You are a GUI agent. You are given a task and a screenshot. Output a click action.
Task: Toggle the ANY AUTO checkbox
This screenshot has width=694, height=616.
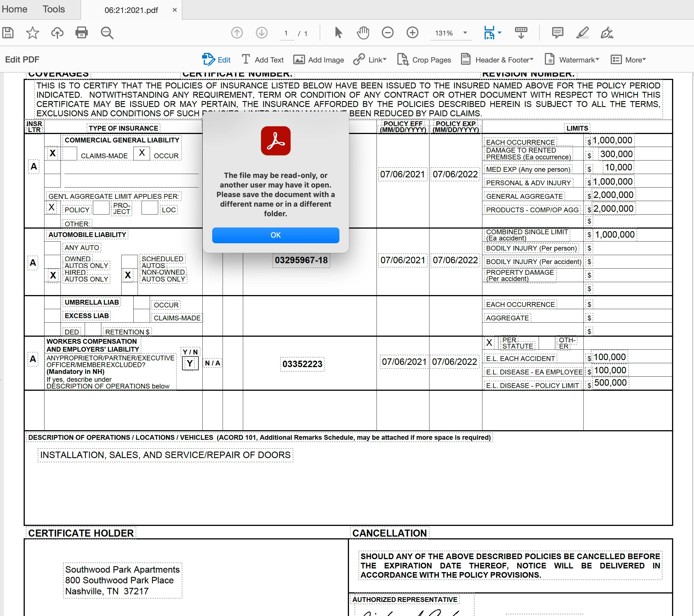[53, 248]
